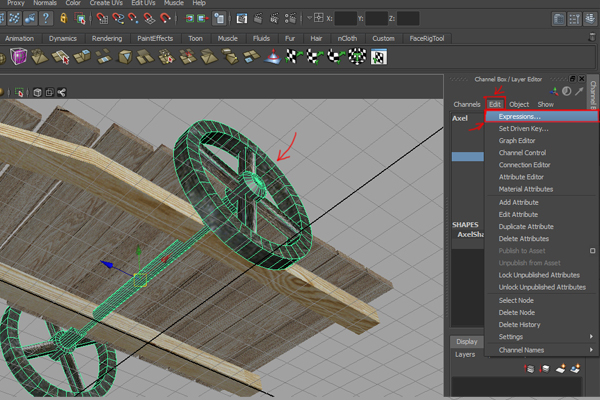
Task: Open the Layers menu in Layer Editor
Action: 465,354
